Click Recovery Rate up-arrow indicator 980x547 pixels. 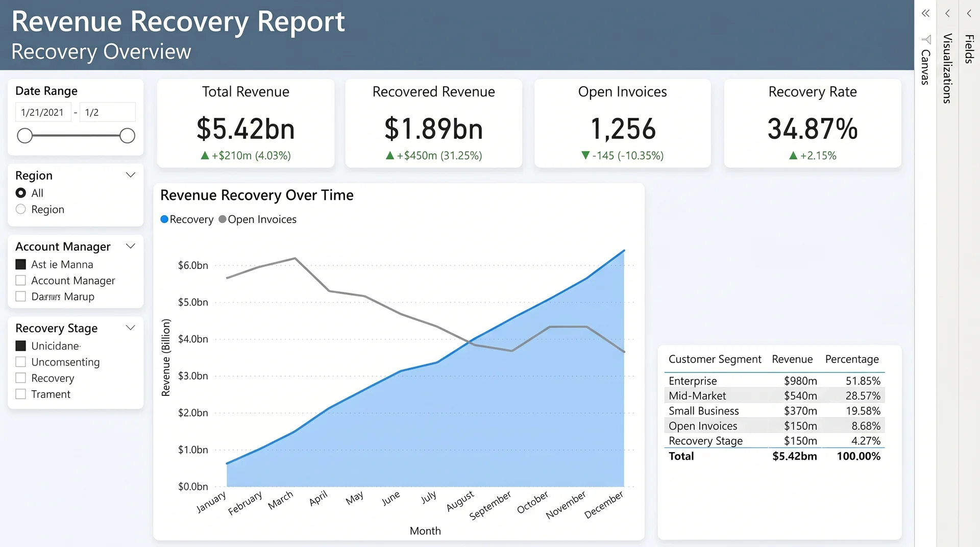coord(793,156)
